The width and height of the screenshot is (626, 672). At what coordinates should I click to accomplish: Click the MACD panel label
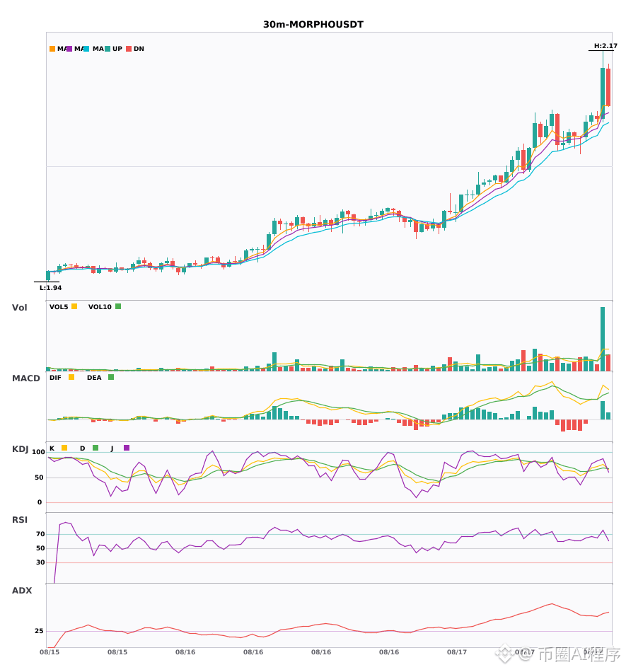pyautogui.click(x=25, y=378)
